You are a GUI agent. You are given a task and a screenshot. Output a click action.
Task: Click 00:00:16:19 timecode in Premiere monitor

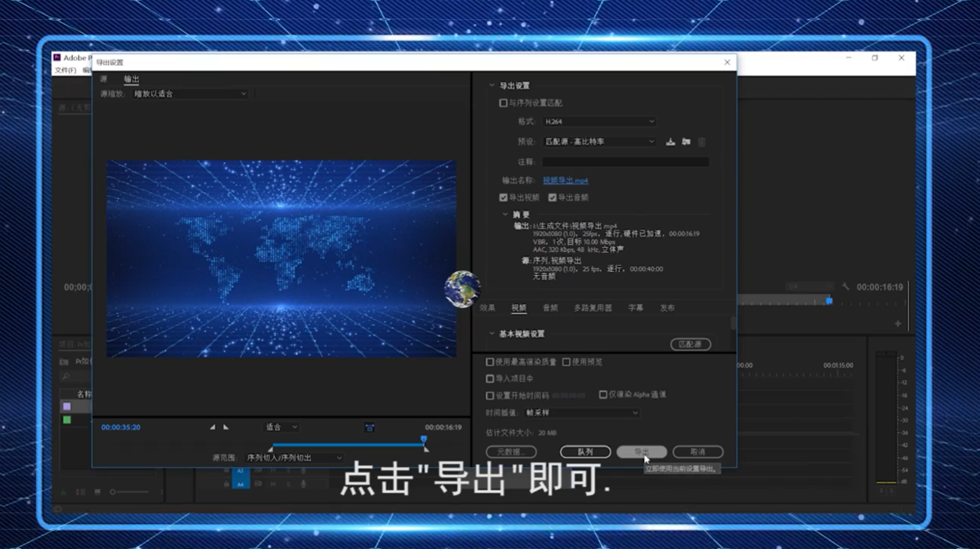pos(880,287)
